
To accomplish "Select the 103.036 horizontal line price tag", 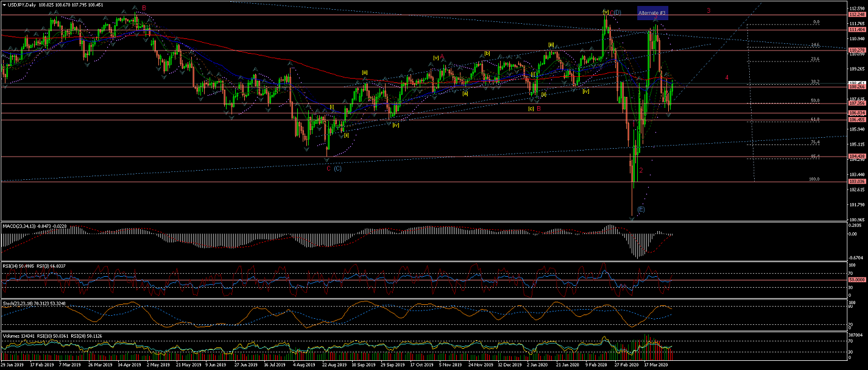I will (856, 182).
